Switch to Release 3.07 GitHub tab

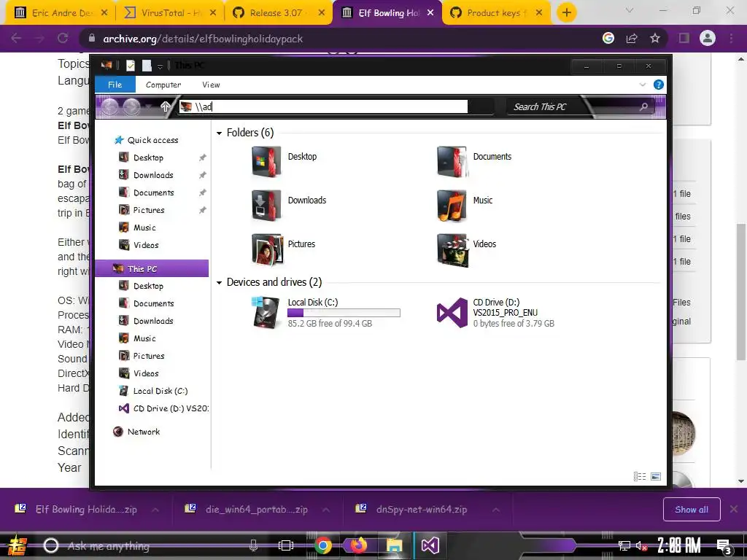(278, 13)
